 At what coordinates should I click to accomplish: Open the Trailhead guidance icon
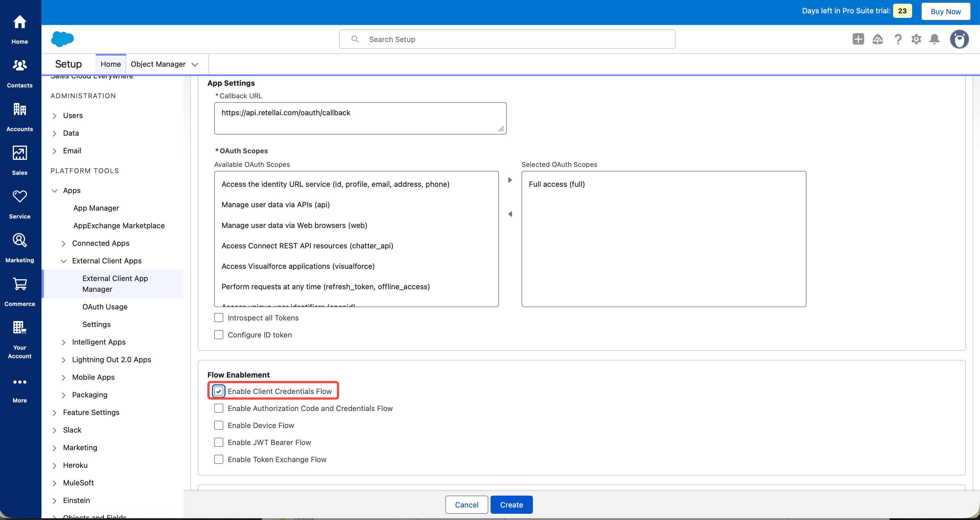pos(878,39)
